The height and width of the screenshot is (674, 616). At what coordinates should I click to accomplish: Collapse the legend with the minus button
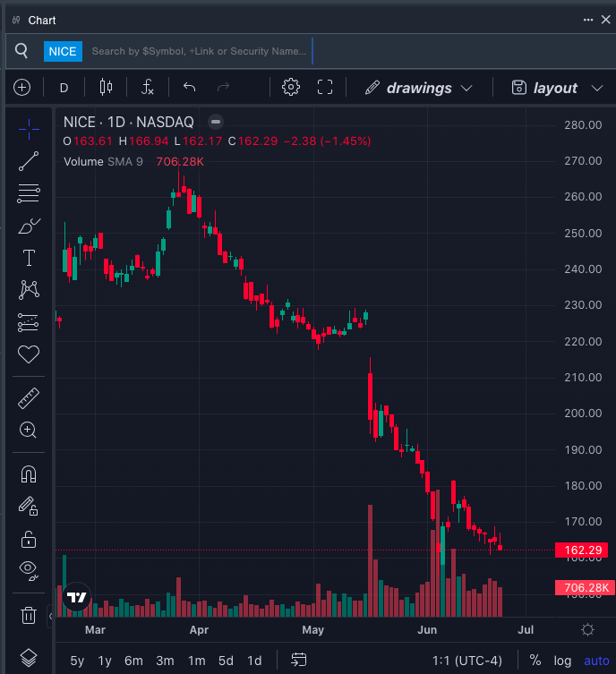click(216, 122)
